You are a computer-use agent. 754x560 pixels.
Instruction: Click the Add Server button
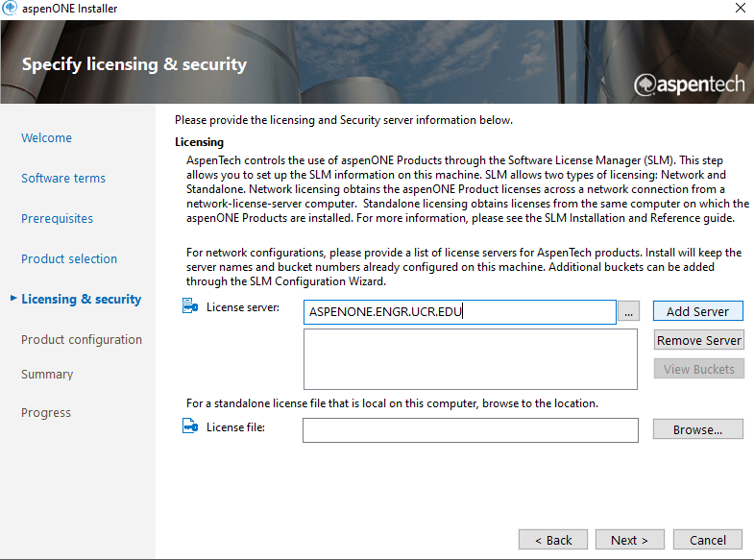point(697,311)
